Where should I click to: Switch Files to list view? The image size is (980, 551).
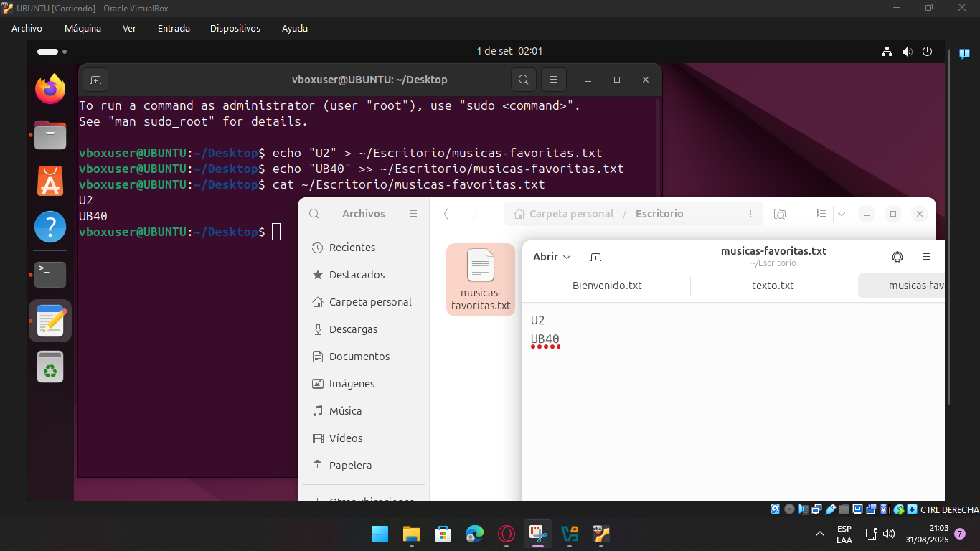click(x=822, y=214)
